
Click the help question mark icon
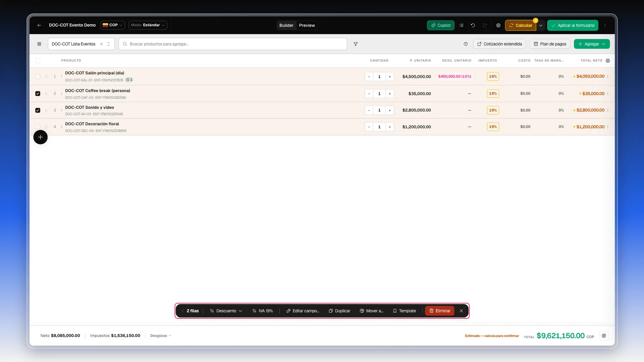466,44
